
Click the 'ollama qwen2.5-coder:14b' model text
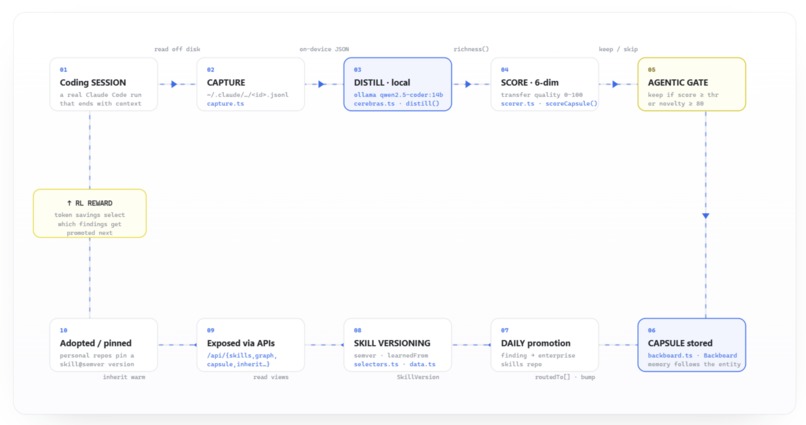coord(398,95)
